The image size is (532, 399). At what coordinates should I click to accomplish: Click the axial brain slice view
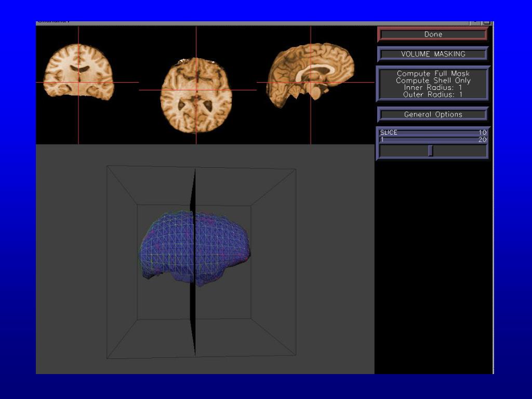point(196,95)
